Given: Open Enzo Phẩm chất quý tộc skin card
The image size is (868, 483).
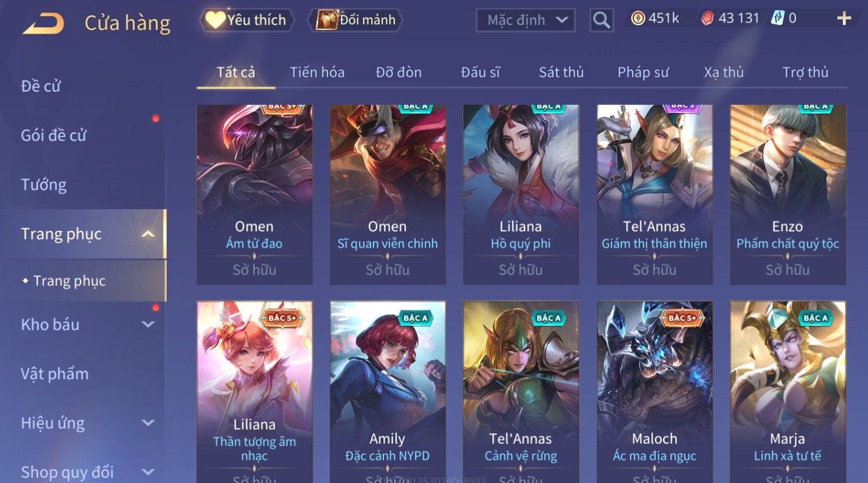Looking at the screenshot, I should 787,194.
